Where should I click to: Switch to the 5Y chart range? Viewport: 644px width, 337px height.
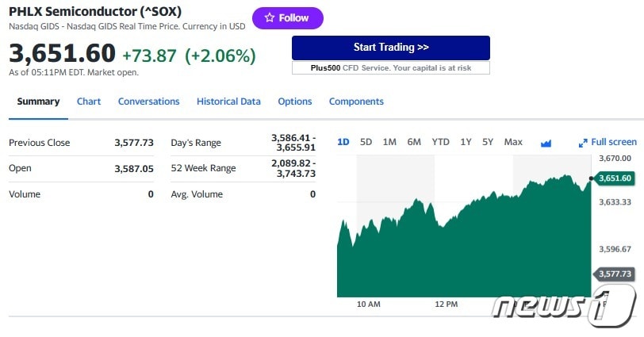coord(488,142)
